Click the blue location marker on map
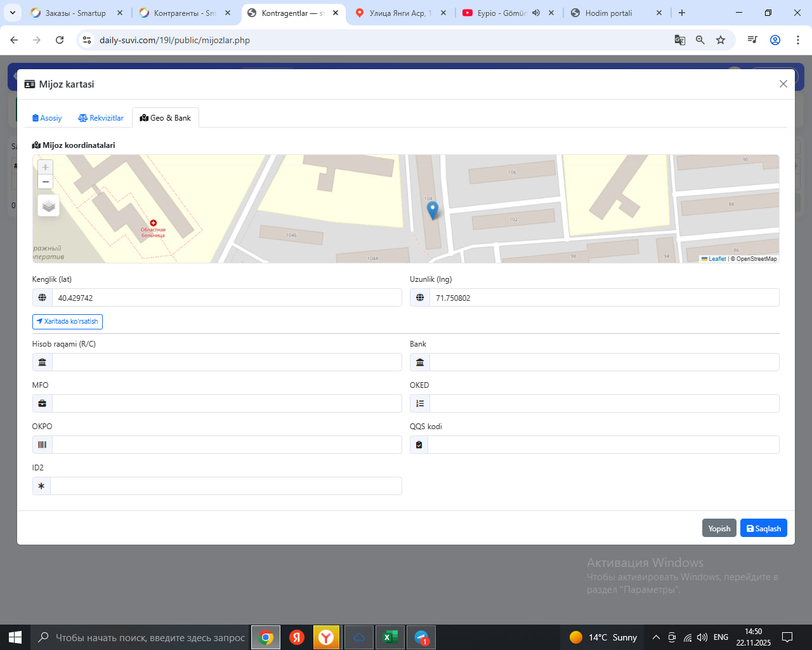Image resolution: width=812 pixels, height=650 pixels. point(433,210)
